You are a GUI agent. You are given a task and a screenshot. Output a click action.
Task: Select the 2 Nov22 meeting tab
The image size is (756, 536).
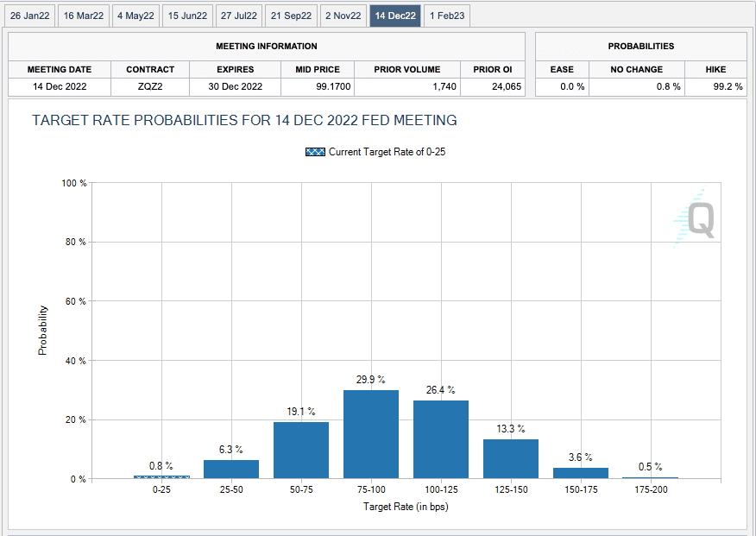click(343, 16)
